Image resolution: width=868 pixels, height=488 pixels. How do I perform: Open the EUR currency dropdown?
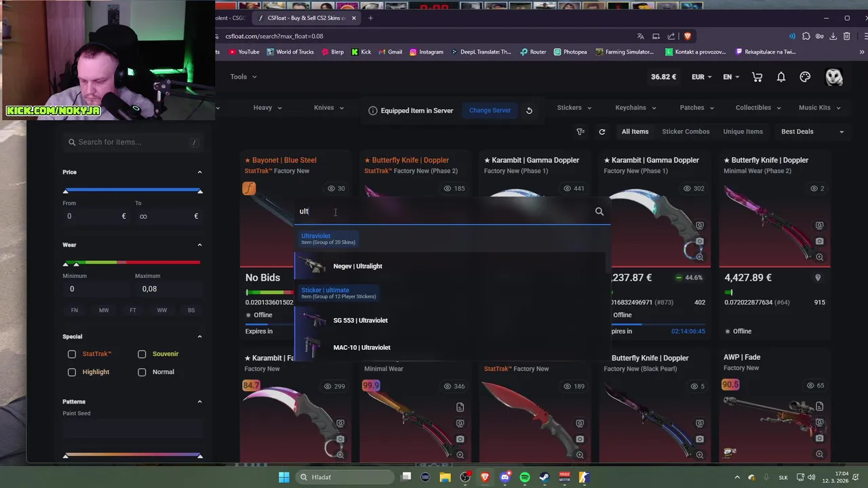(x=701, y=77)
